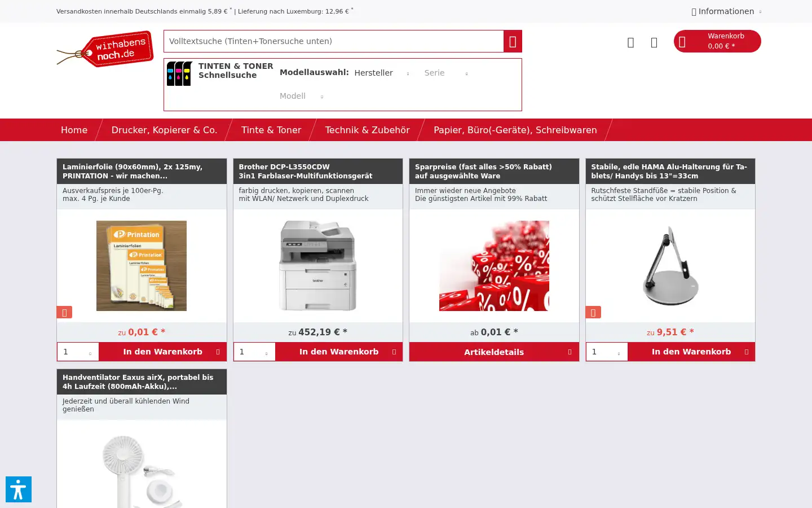Open the wishlist heart icon in the header

click(630, 42)
